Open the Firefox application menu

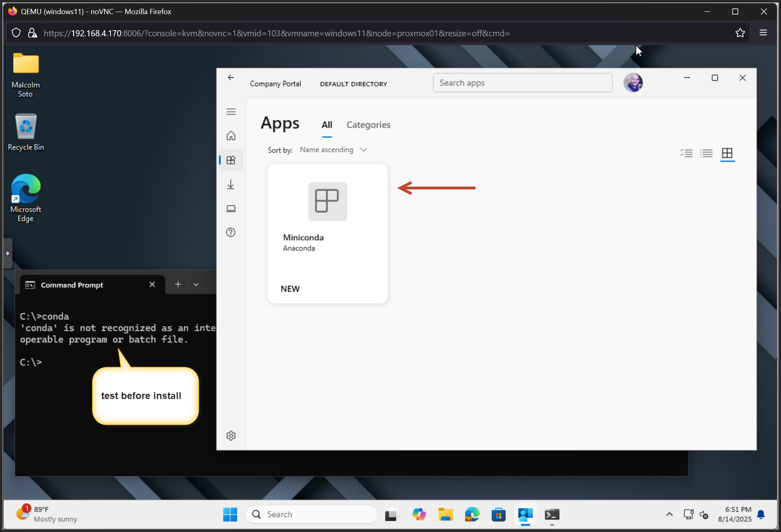763,33
